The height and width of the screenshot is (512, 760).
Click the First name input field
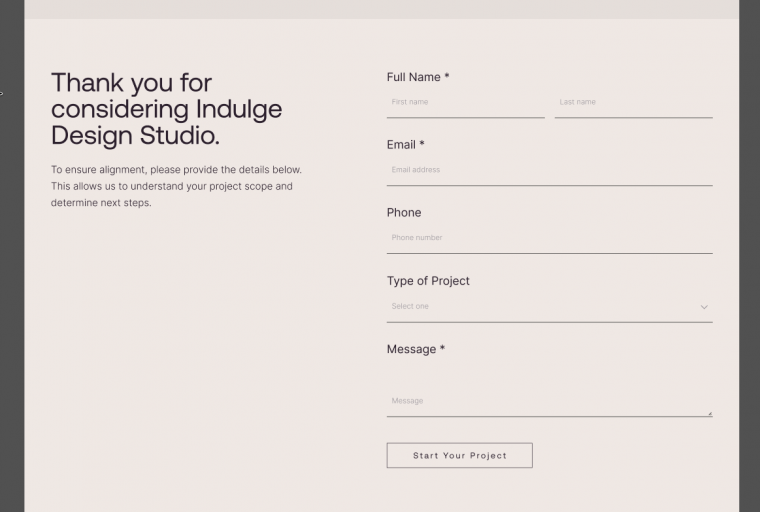(x=465, y=102)
